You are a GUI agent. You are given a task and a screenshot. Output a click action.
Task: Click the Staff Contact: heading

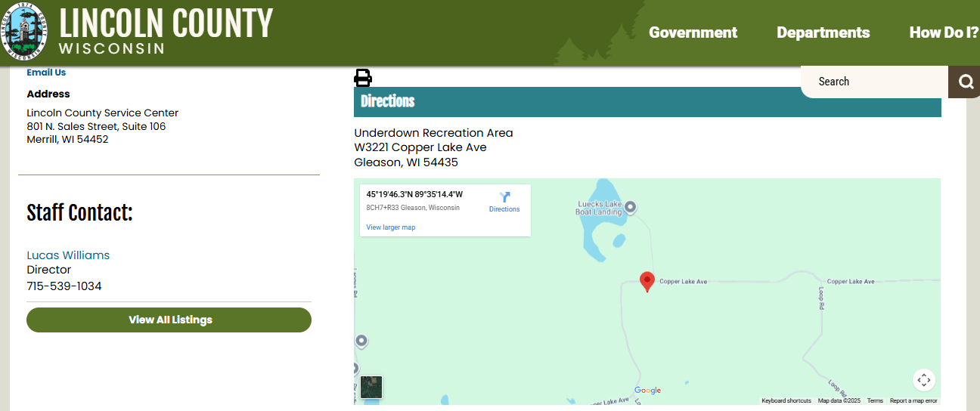pos(79,213)
